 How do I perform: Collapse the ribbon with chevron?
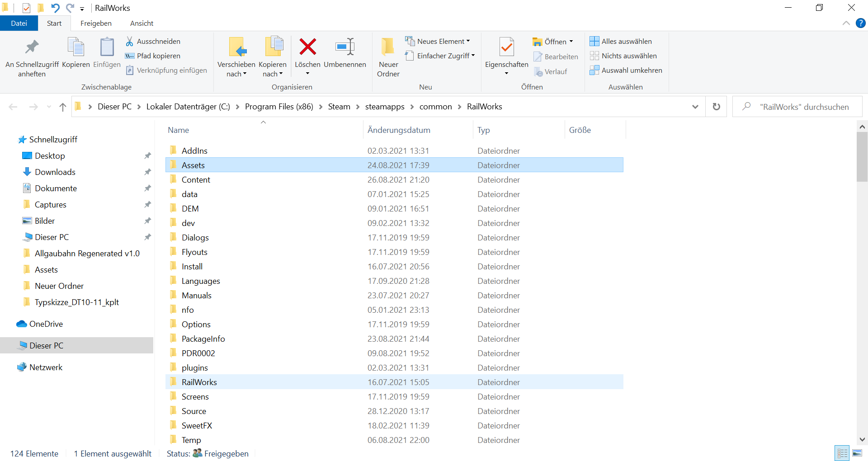click(x=846, y=23)
